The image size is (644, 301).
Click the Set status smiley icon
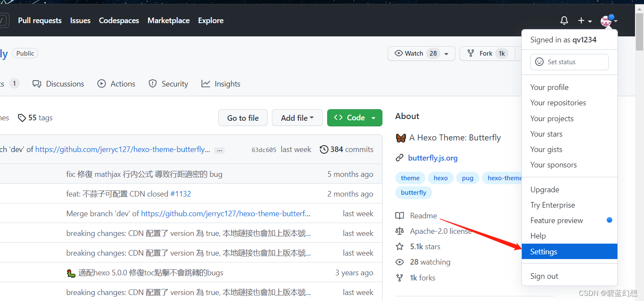coord(540,62)
